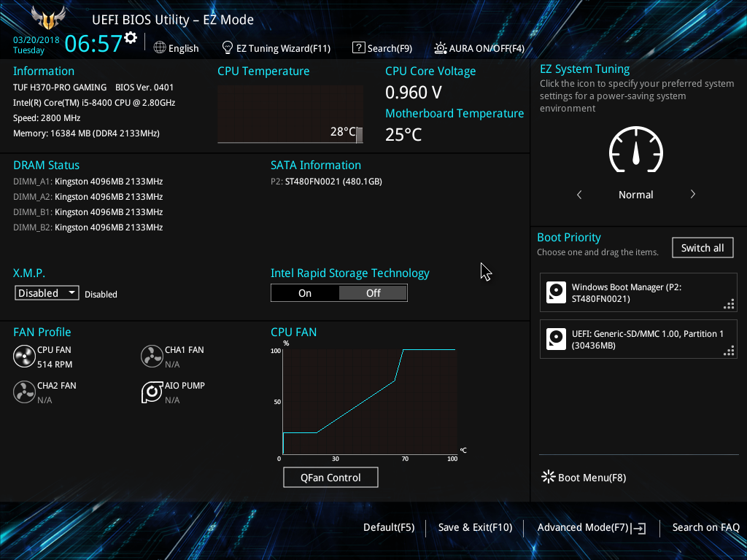Click DIMM_B2 Kingston 4096MB entry
Screen dimensions: 747x560
click(88, 227)
